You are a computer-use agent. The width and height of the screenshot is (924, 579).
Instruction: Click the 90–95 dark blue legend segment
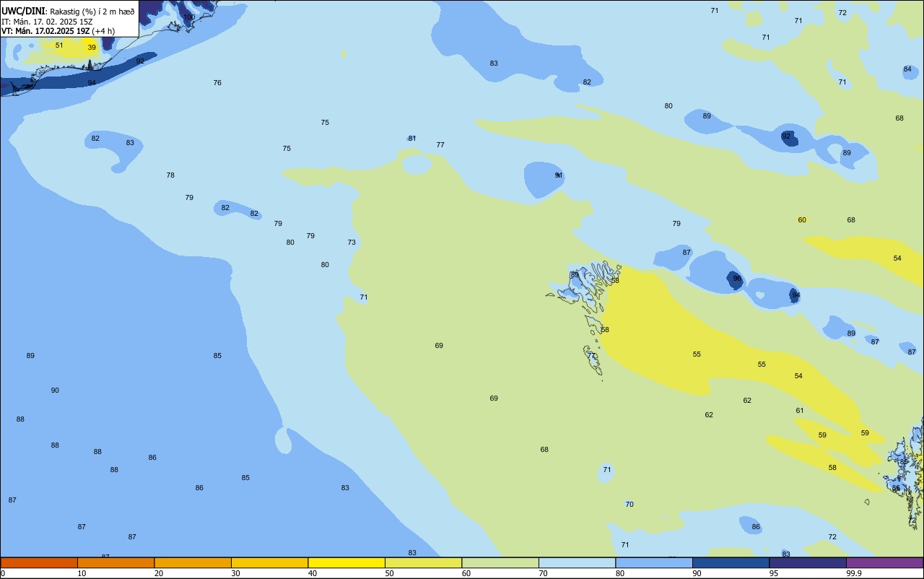click(x=731, y=562)
